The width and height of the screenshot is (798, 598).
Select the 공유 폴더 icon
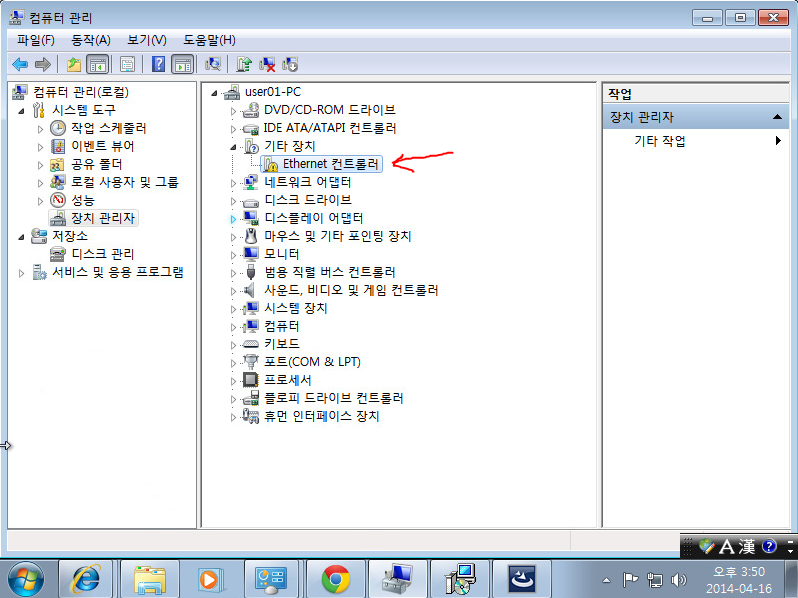(58, 164)
